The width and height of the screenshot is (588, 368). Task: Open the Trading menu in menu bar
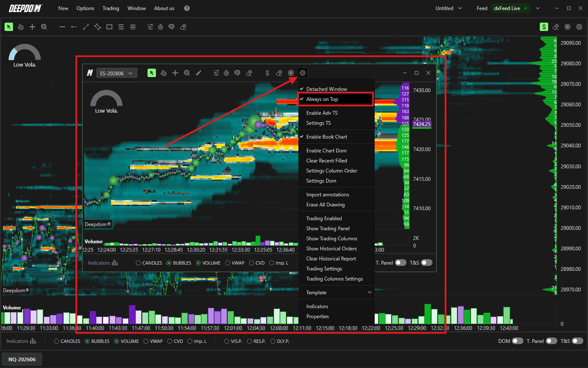(x=111, y=8)
